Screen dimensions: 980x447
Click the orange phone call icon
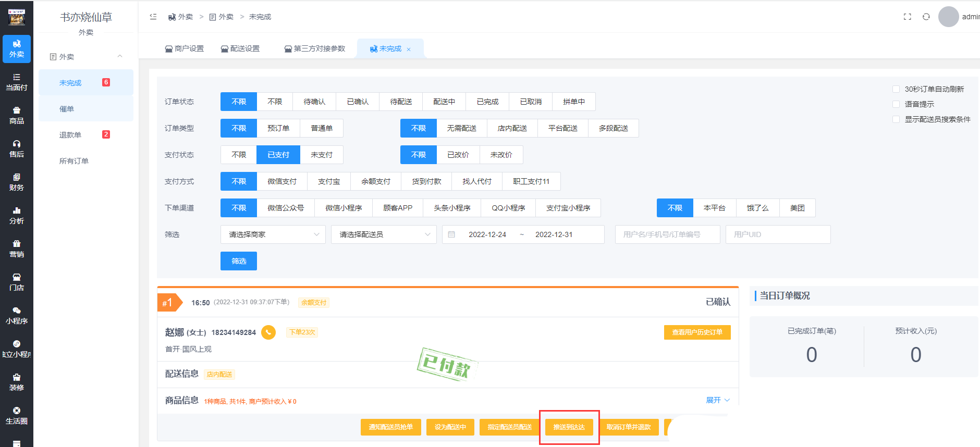268,332
